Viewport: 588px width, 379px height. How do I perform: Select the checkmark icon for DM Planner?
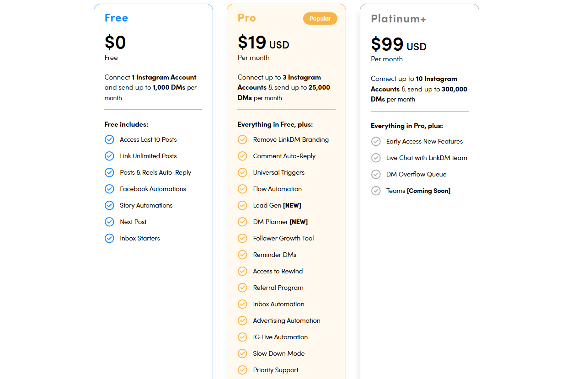tap(242, 222)
